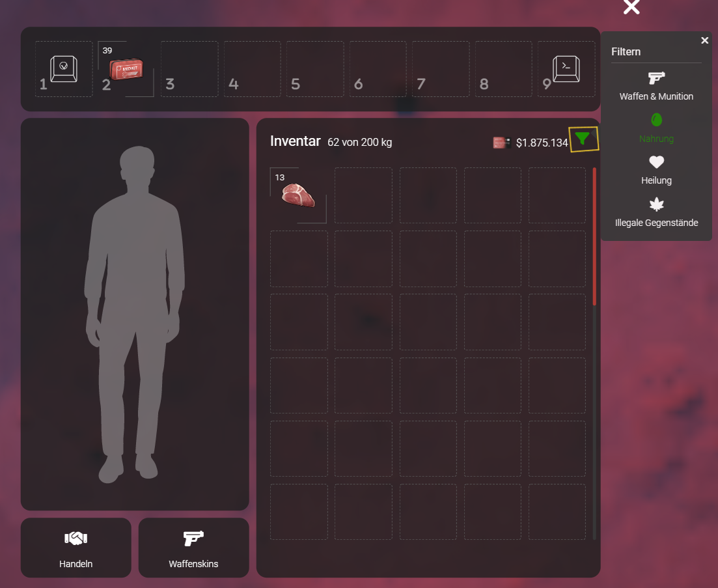This screenshot has width=718, height=588.
Task: Click the console icon in hotbar slot 9
Action: click(566, 69)
